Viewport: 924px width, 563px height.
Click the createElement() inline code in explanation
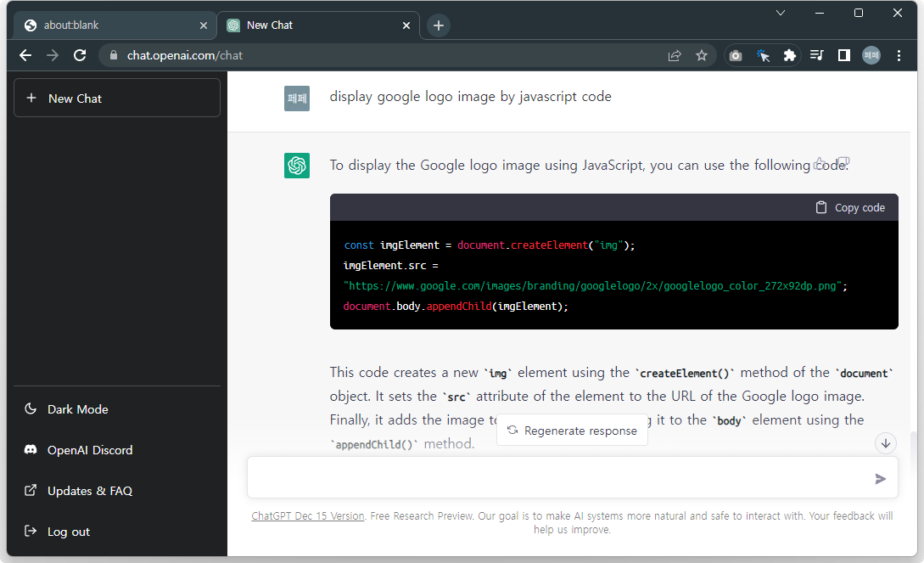coord(685,373)
